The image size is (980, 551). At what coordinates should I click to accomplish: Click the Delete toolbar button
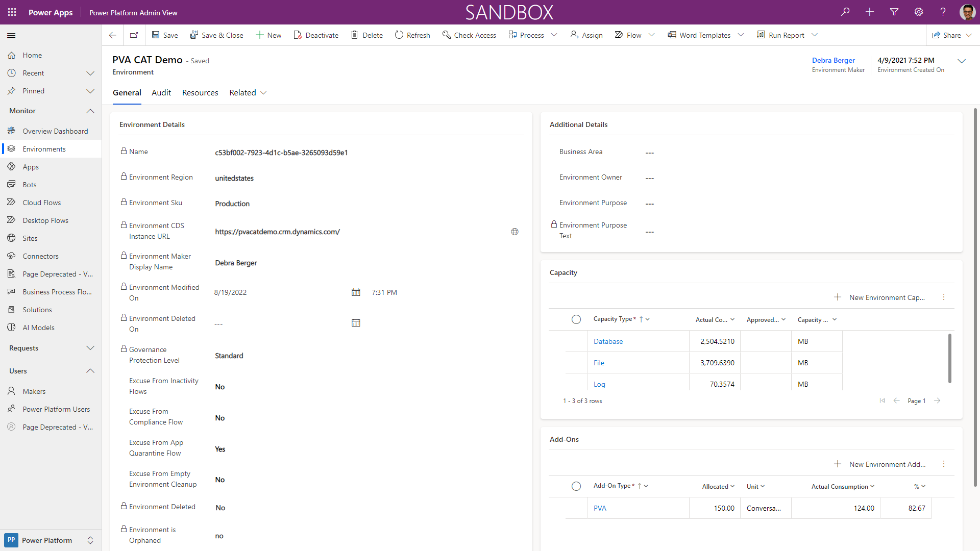coord(367,35)
